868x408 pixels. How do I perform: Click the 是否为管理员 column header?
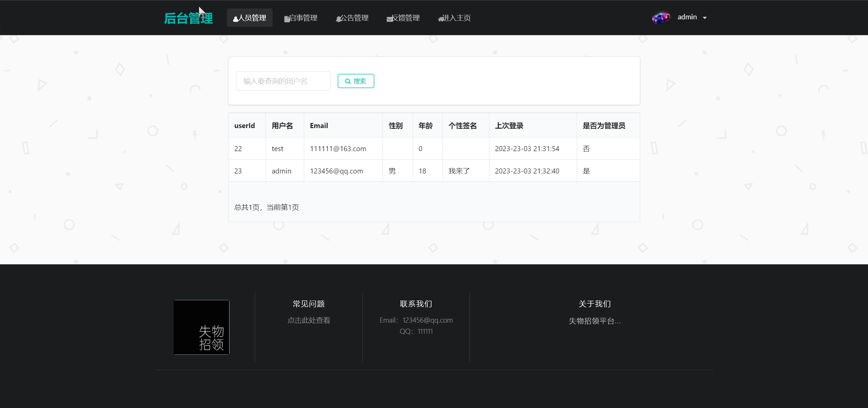pyautogui.click(x=604, y=126)
